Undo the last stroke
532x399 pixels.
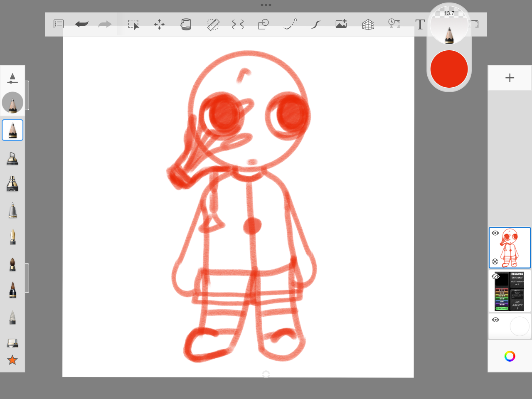click(x=81, y=24)
